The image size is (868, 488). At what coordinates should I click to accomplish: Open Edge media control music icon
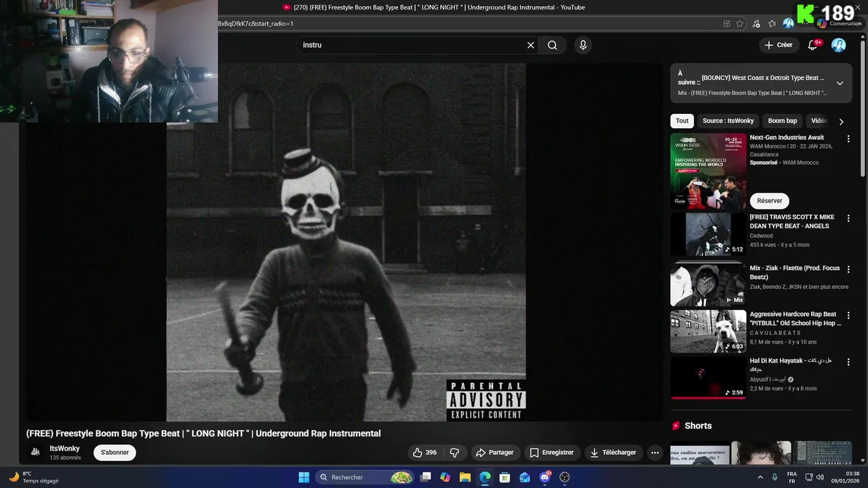point(757,23)
